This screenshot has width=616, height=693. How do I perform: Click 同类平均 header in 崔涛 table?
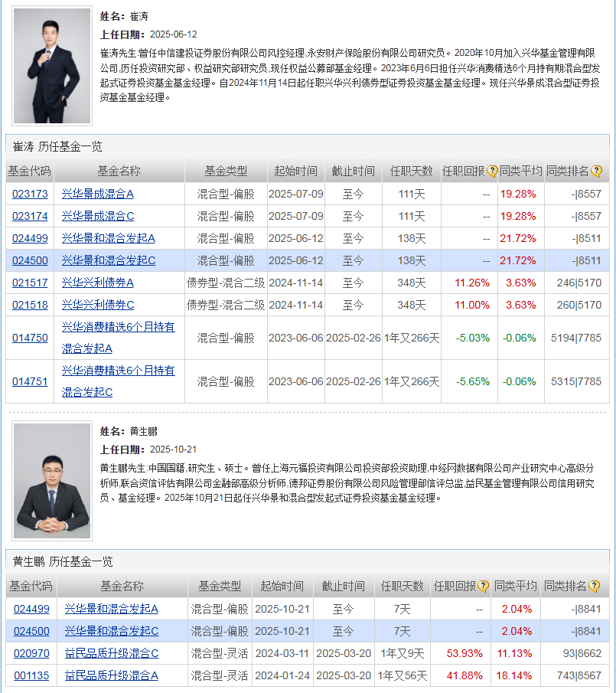tap(521, 171)
